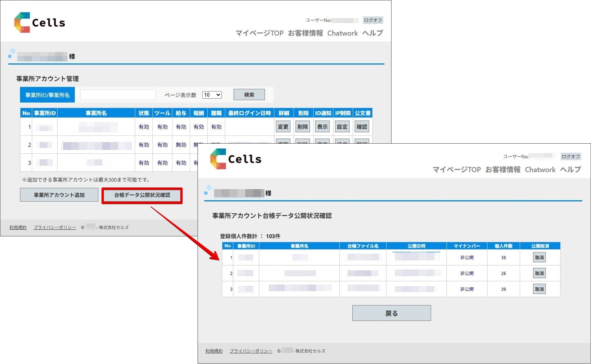Click the 事業所ID column header in the back window
The height and width of the screenshot is (364, 591).
45,113
